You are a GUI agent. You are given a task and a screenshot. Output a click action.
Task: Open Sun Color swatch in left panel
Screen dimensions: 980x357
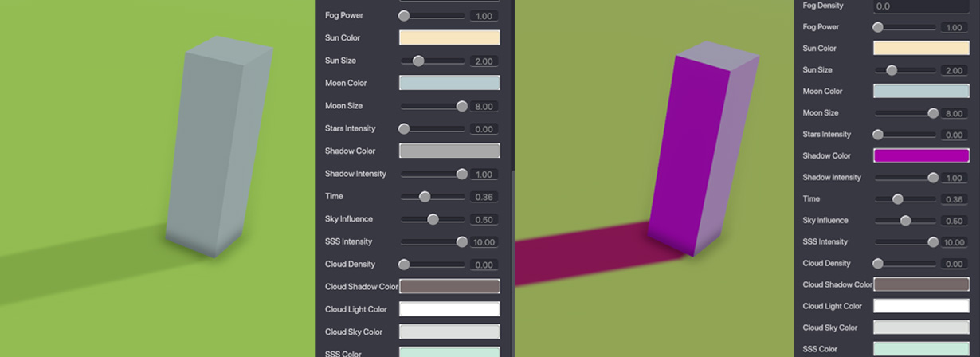pyautogui.click(x=449, y=37)
